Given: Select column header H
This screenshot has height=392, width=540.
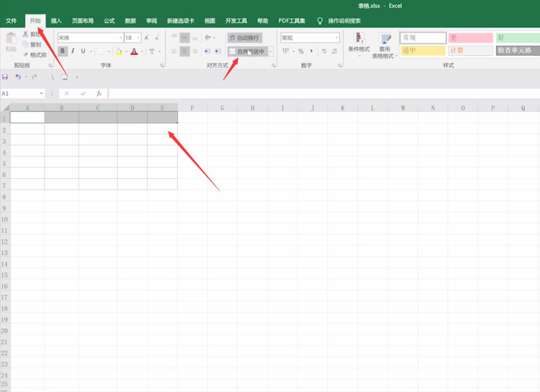Looking at the screenshot, I should pyautogui.click(x=252, y=108).
